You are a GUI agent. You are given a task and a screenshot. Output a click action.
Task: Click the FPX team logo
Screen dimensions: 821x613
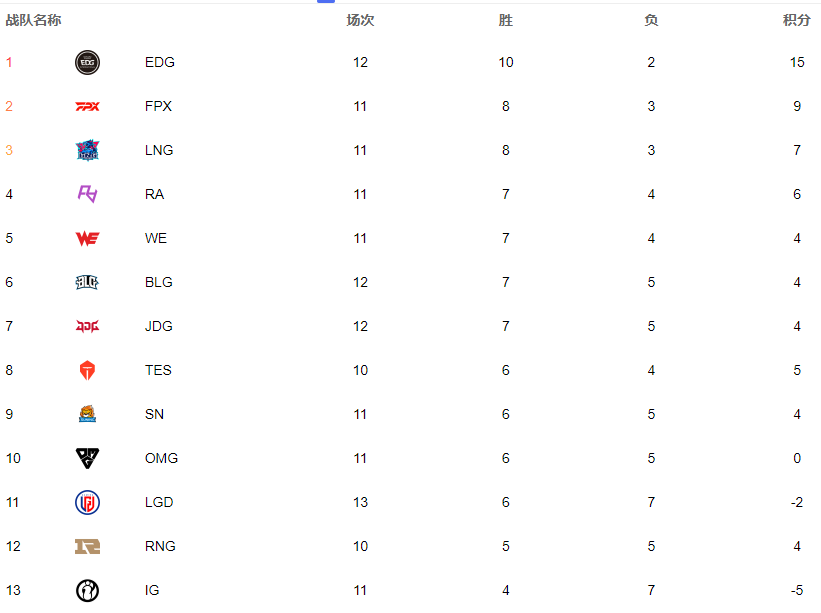point(87,107)
